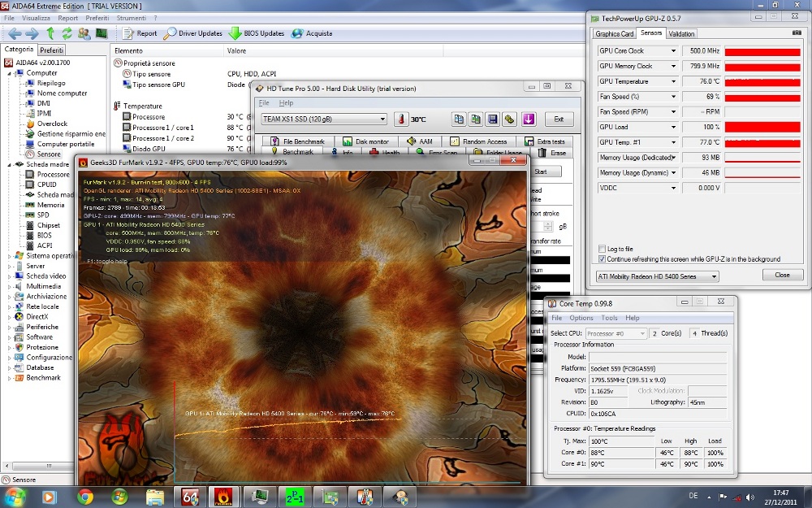812x508 pixels.
Task: Select the Overclock item in AIDA64 tree
Action: click(52, 124)
